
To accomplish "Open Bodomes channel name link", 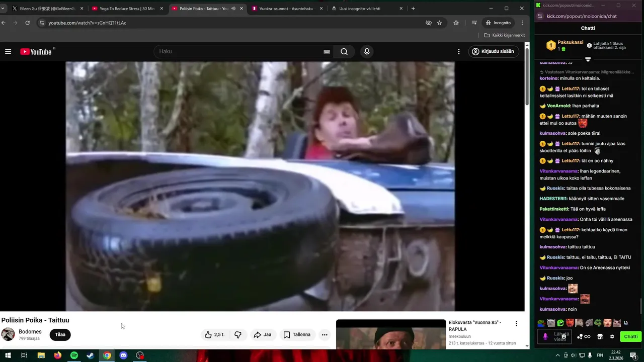I will [30, 332].
